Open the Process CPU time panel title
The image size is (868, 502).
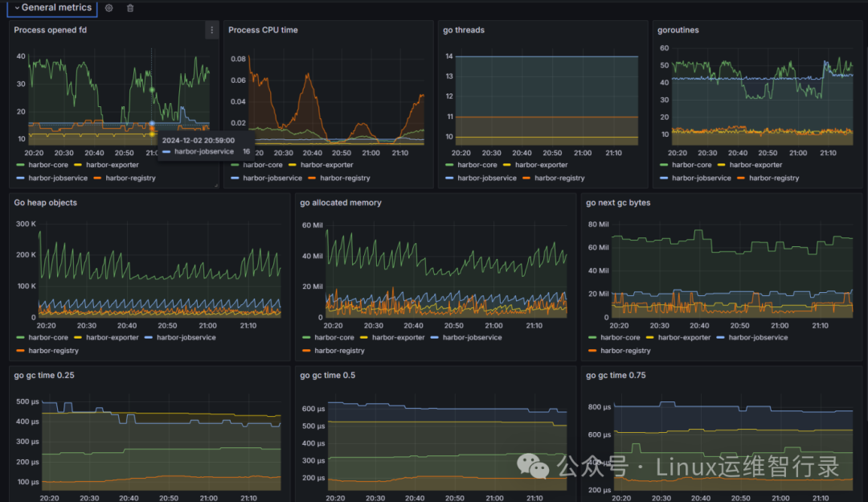coord(263,30)
